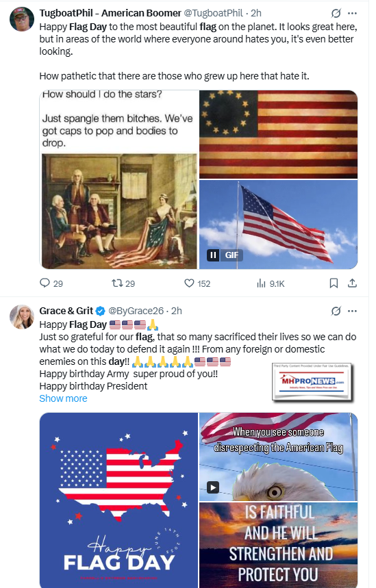Open the Betsy Ross painting meme image
376x588 pixels.
119,179
